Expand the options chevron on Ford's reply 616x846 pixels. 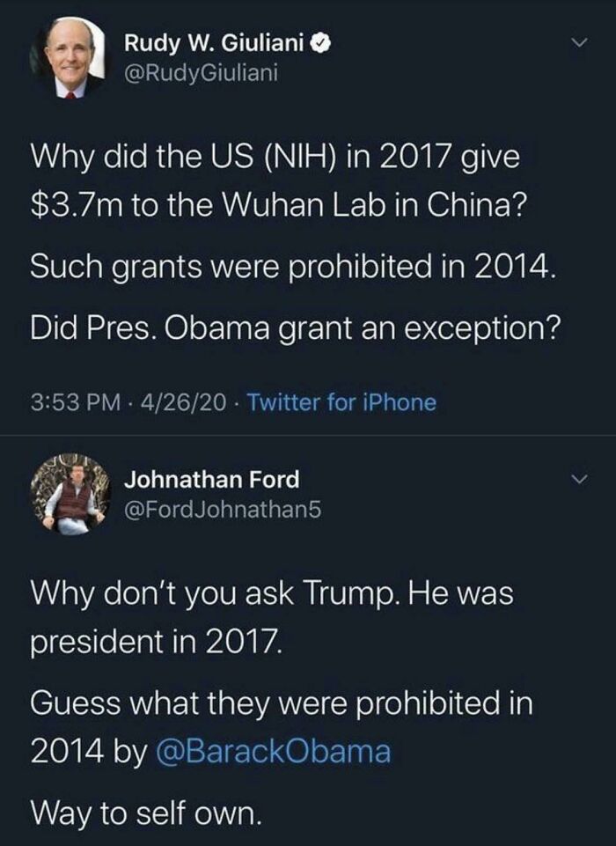pos(580,480)
